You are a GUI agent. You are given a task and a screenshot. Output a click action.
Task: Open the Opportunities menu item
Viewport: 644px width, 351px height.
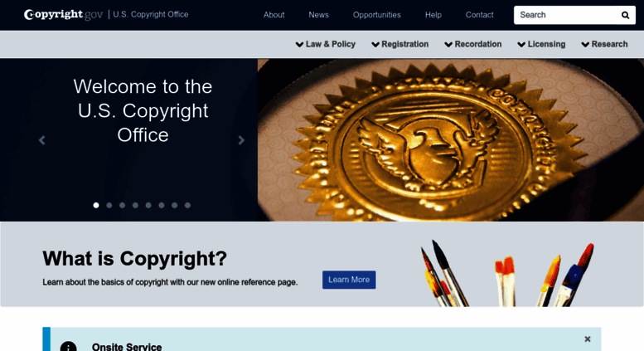[376, 15]
